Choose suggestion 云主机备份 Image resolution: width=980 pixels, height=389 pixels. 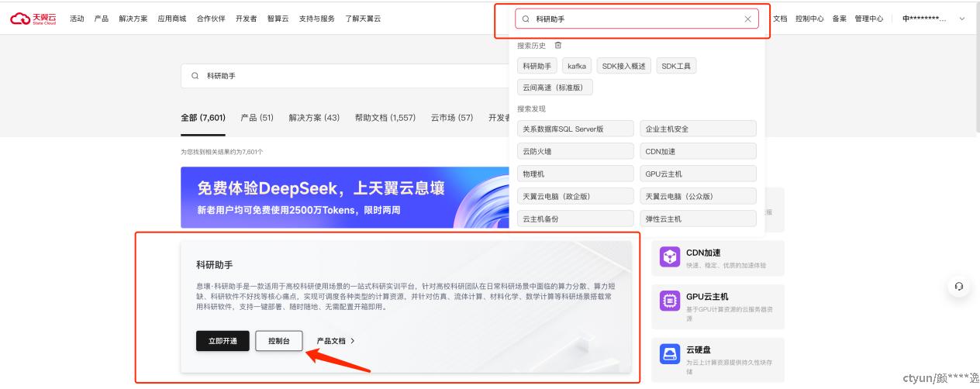pos(575,219)
